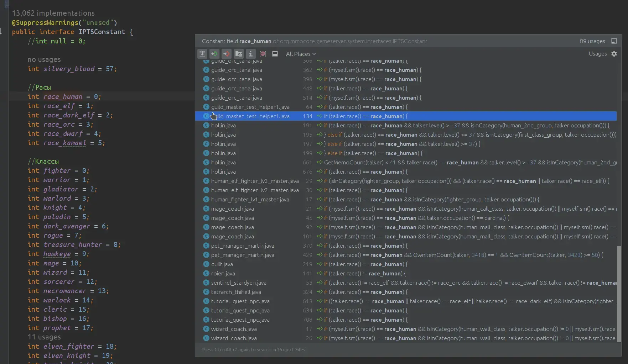Click class icon beside tetrarch_thifiell.java
Image resolution: width=628 pixels, height=364 pixels.
point(206,292)
